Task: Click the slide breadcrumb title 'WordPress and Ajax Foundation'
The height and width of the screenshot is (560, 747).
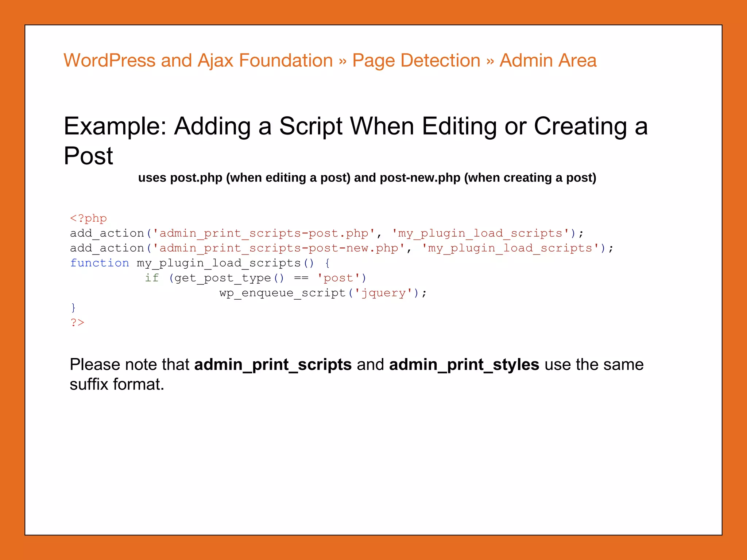Action: click(x=198, y=61)
